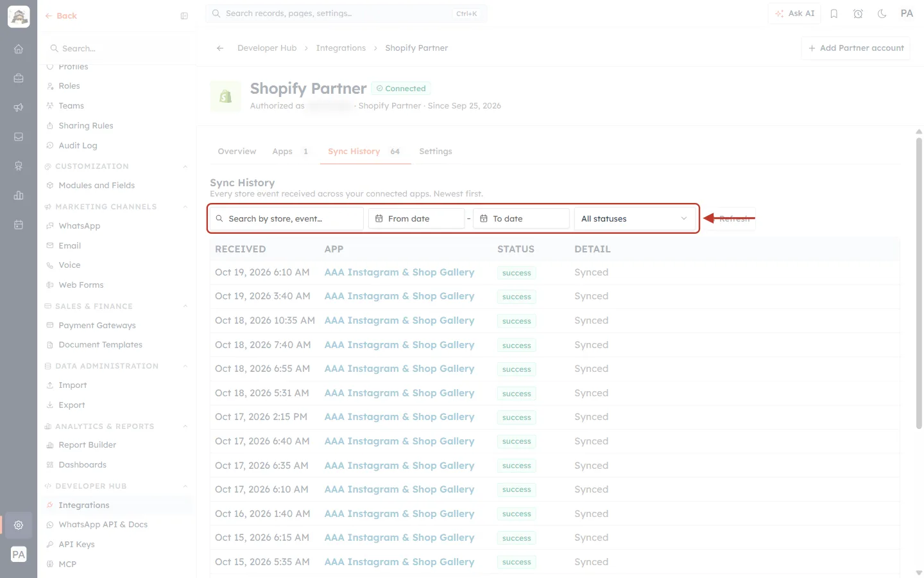Open the All statuses dropdown
924x578 pixels.
(x=634, y=219)
